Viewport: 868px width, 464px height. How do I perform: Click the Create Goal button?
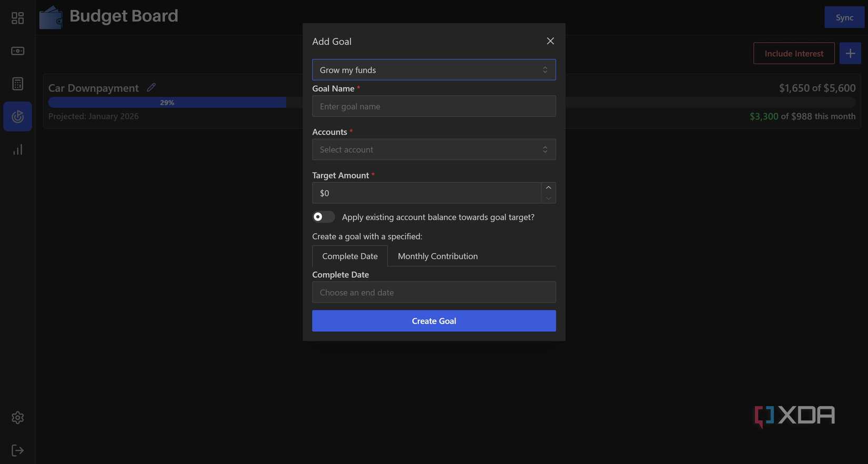(434, 321)
